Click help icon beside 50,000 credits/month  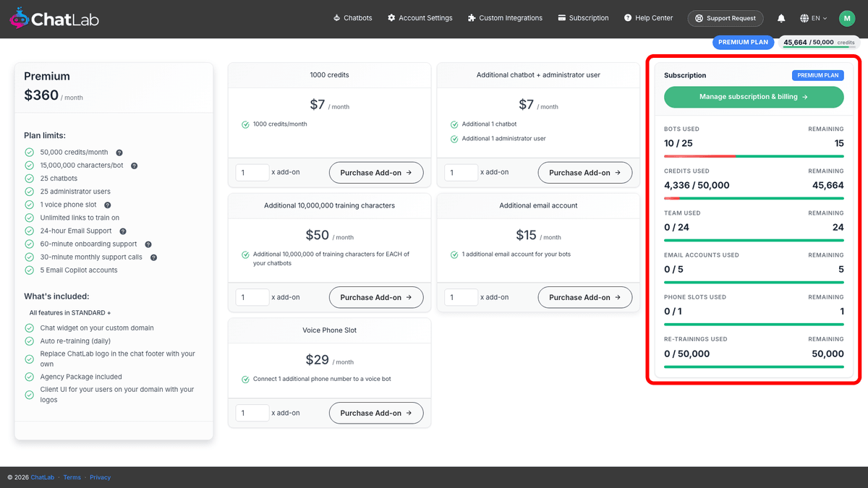[x=119, y=153]
